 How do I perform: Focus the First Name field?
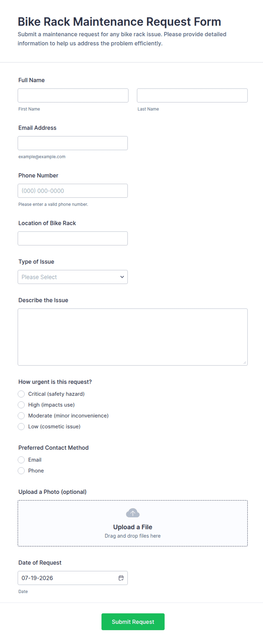tap(73, 96)
